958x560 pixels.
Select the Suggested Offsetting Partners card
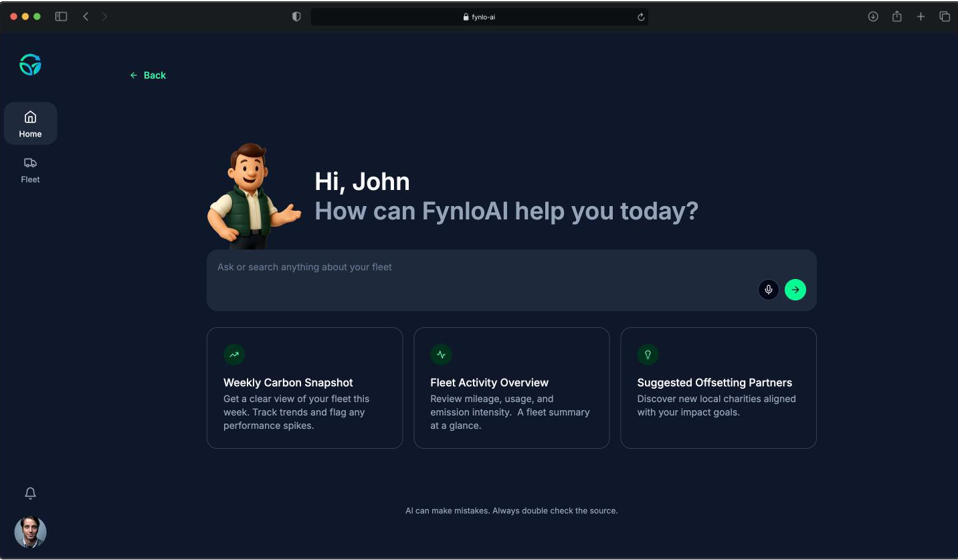718,388
